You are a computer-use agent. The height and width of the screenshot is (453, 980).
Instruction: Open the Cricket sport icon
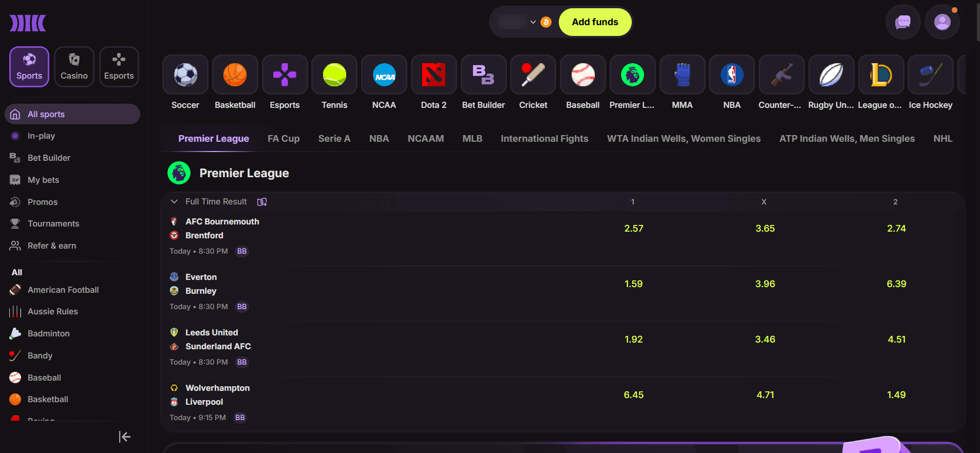[533, 75]
